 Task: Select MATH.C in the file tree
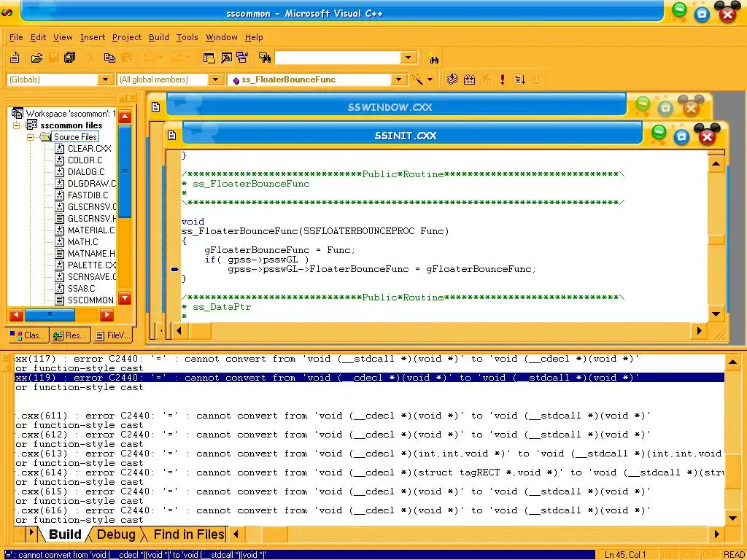[83, 242]
